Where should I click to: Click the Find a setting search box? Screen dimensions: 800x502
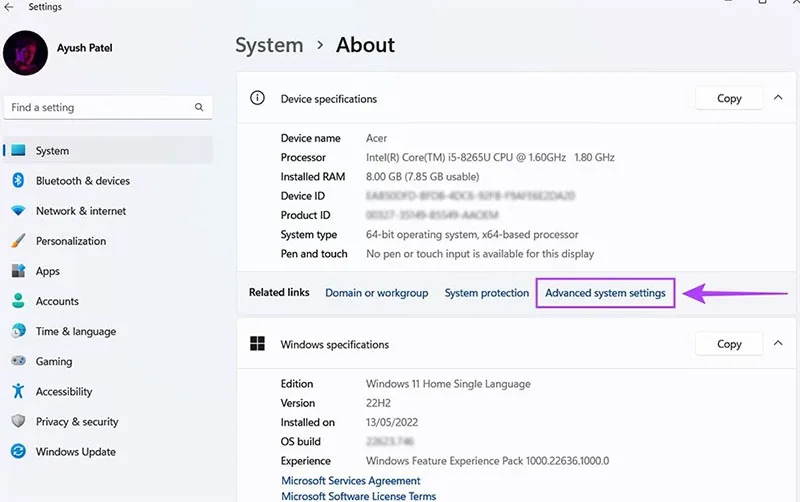pyautogui.click(x=108, y=107)
